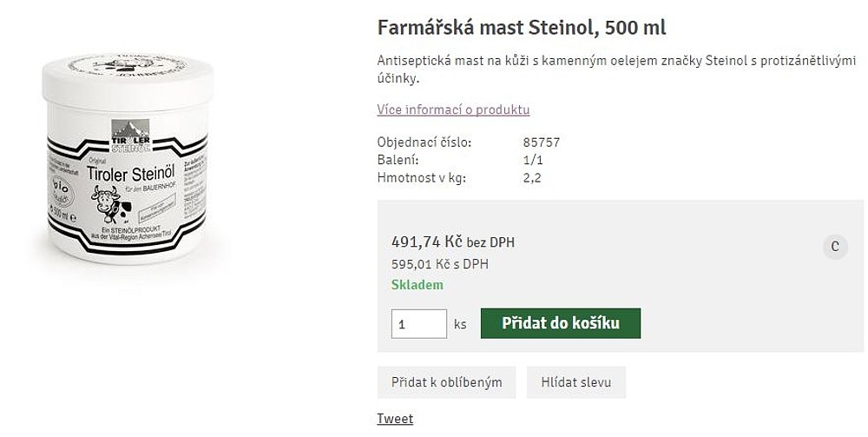Click the weight value 2,2
868x437 pixels.
(x=532, y=178)
